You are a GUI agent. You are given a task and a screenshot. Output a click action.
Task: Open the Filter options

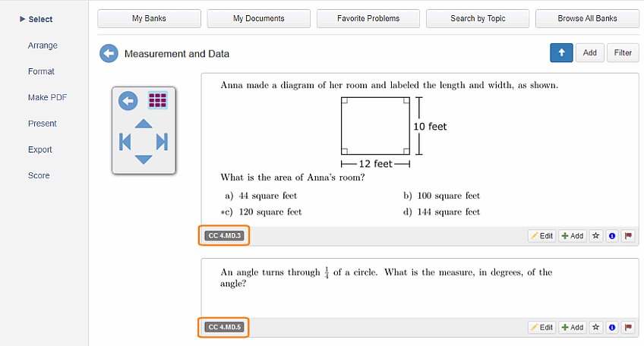tap(623, 52)
